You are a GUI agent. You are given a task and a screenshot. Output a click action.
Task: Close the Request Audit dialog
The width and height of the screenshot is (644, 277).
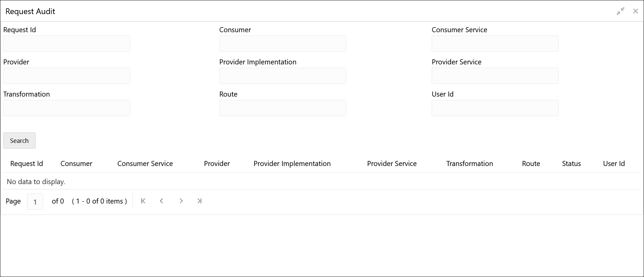click(x=635, y=11)
